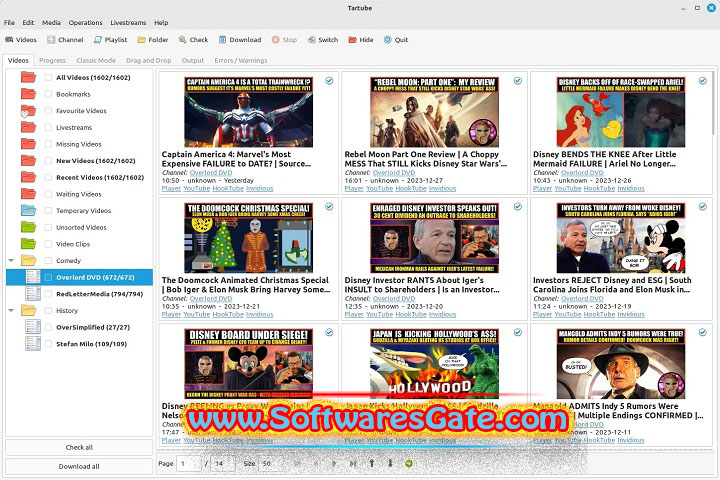Open the File menu

point(9,23)
